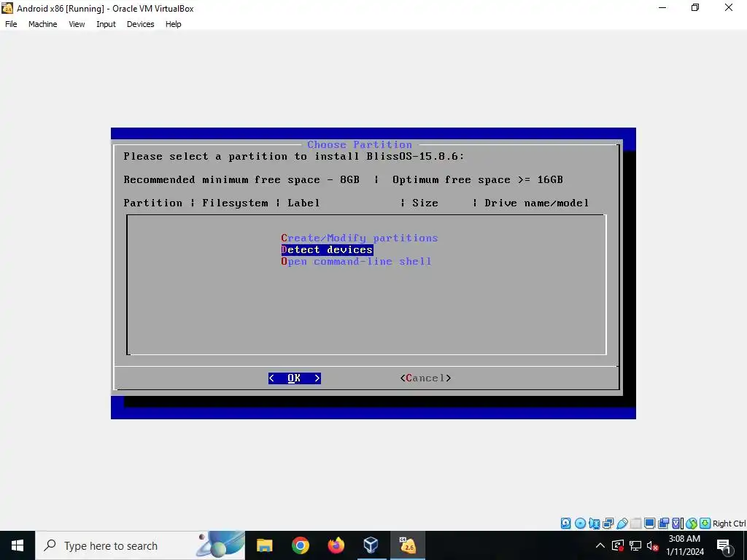Click the network adapters indicator icon
The height and width of the screenshot is (560, 747).
click(x=608, y=524)
